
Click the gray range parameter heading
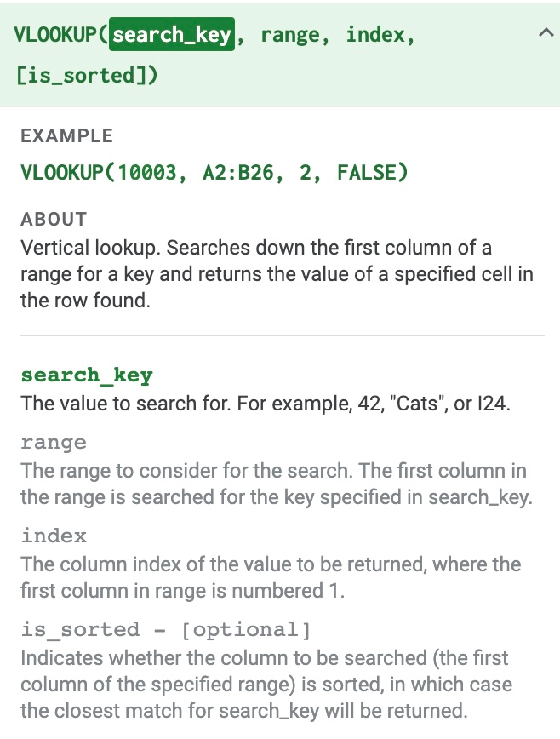(54, 443)
